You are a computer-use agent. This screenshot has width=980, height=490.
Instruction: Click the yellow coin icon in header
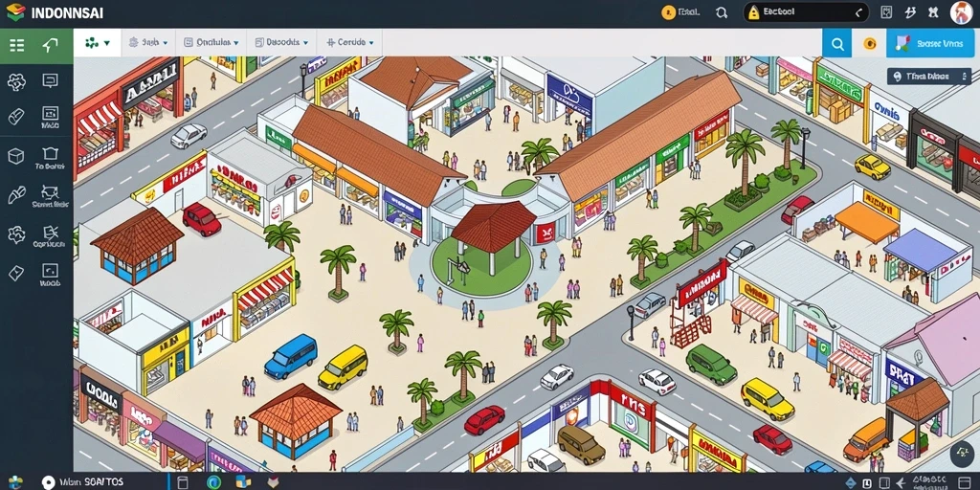click(x=668, y=12)
